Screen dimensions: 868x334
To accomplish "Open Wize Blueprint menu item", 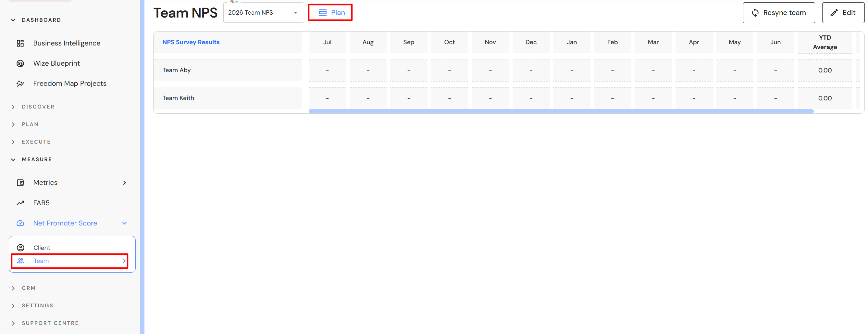I will click(56, 63).
